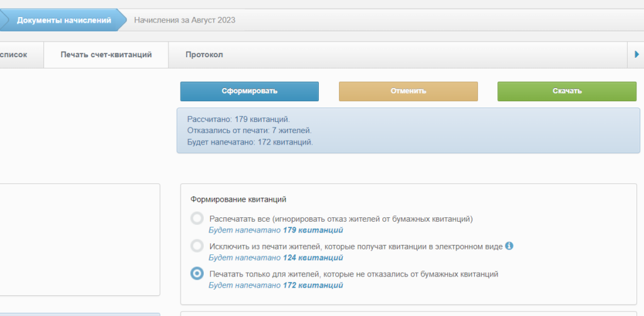Open the "Печать счет-квитанций" tab
The image size is (644, 316).
pyautogui.click(x=106, y=55)
